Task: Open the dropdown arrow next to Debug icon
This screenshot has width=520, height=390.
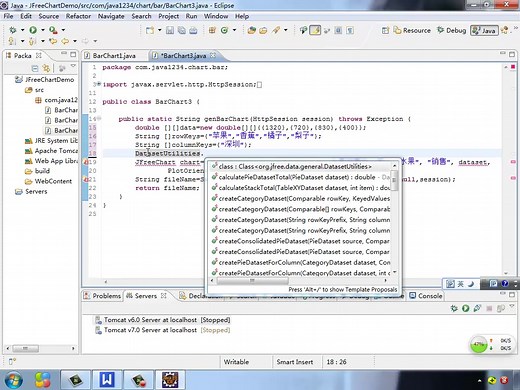Action: pos(22,30)
